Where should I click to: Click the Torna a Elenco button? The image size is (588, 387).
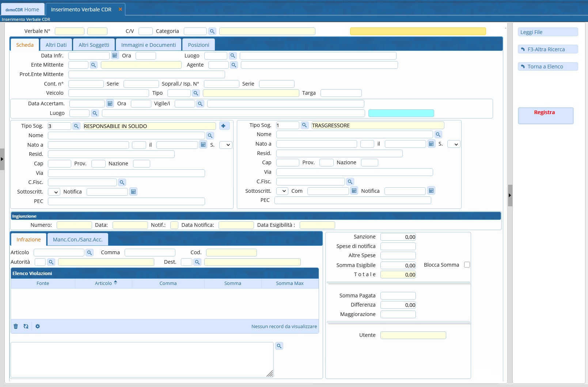(547, 67)
